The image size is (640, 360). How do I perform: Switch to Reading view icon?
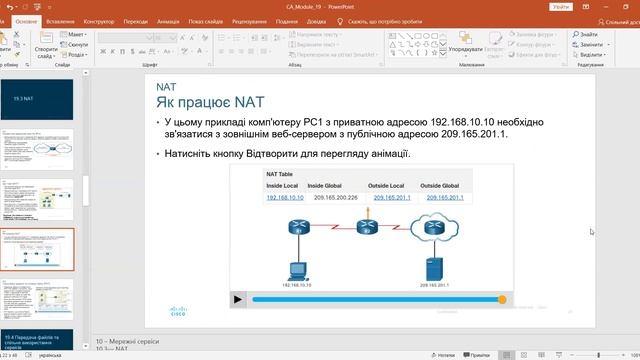click(542, 355)
